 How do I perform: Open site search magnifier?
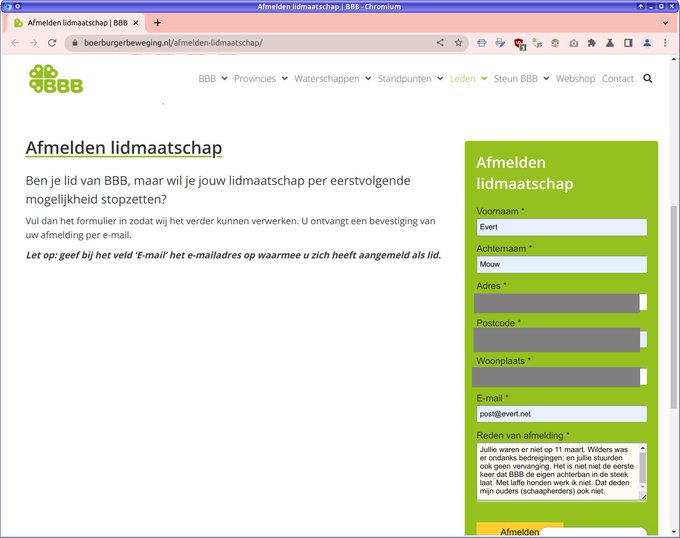tap(647, 78)
